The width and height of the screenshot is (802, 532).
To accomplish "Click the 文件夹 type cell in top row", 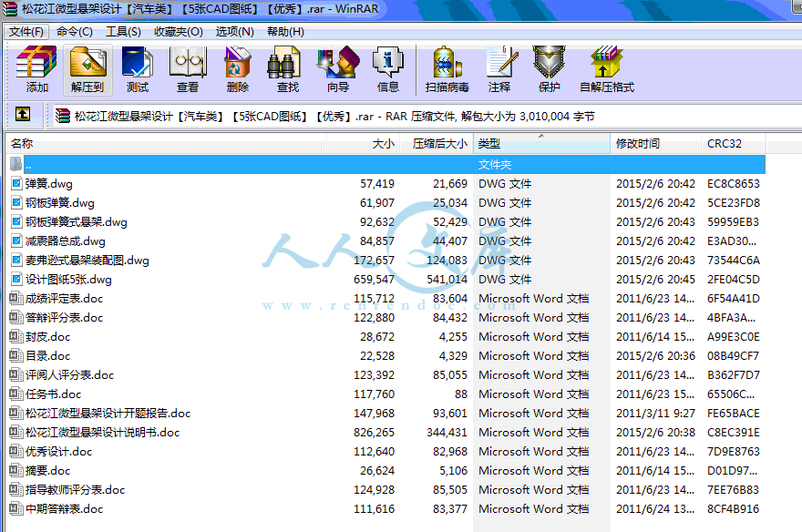I will click(x=495, y=165).
